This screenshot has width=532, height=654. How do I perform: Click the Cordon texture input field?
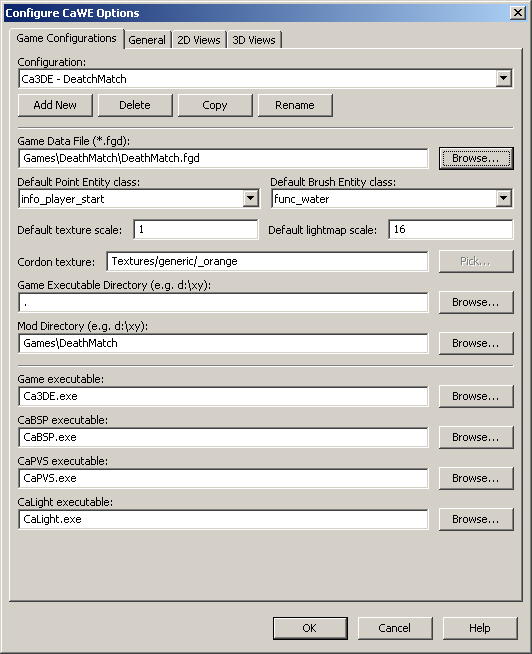tap(267, 262)
